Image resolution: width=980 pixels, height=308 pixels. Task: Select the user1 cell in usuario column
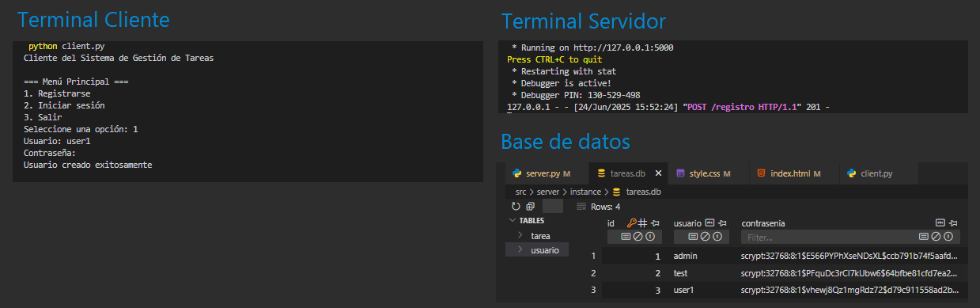pyautogui.click(x=701, y=290)
